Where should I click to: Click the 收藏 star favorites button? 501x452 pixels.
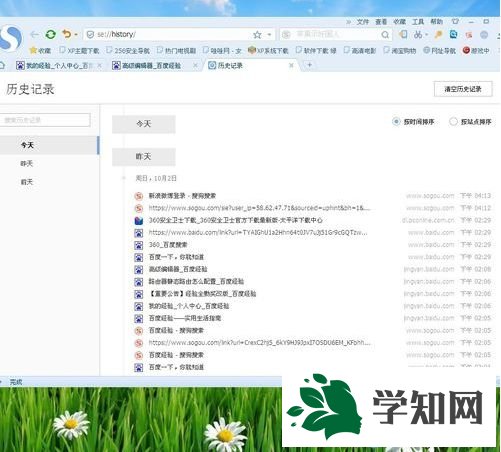[40, 51]
